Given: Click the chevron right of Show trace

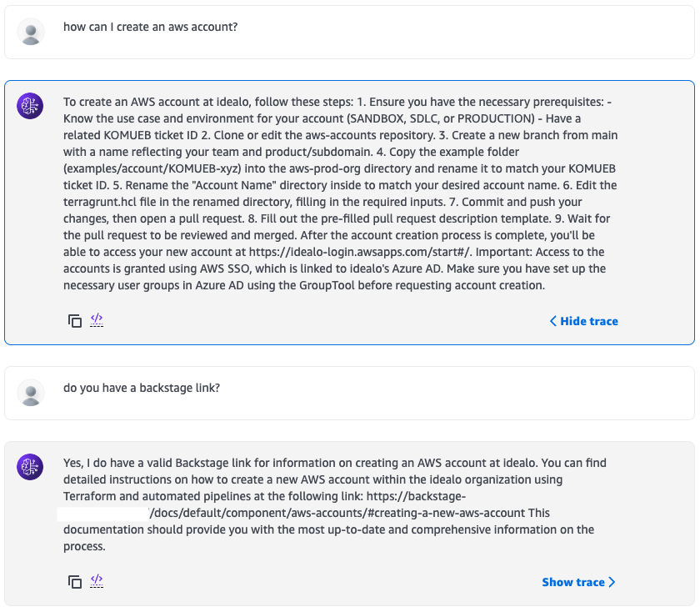Looking at the screenshot, I should pos(611,581).
